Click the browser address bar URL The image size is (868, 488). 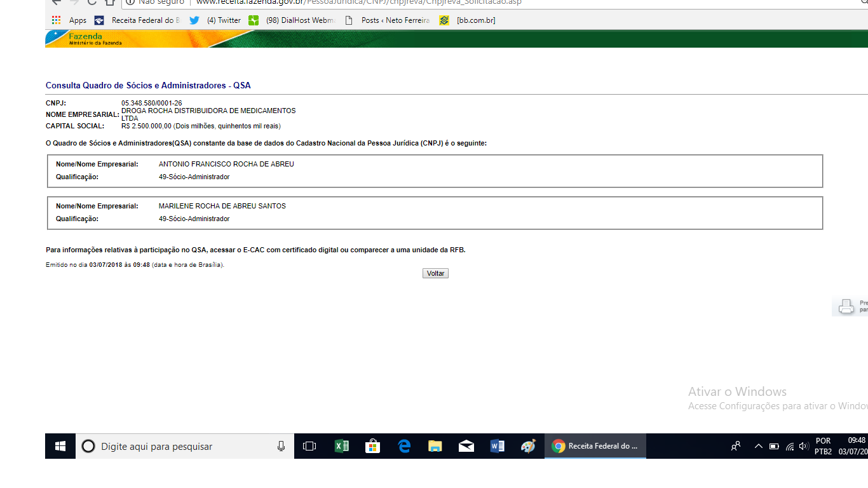click(x=356, y=2)
